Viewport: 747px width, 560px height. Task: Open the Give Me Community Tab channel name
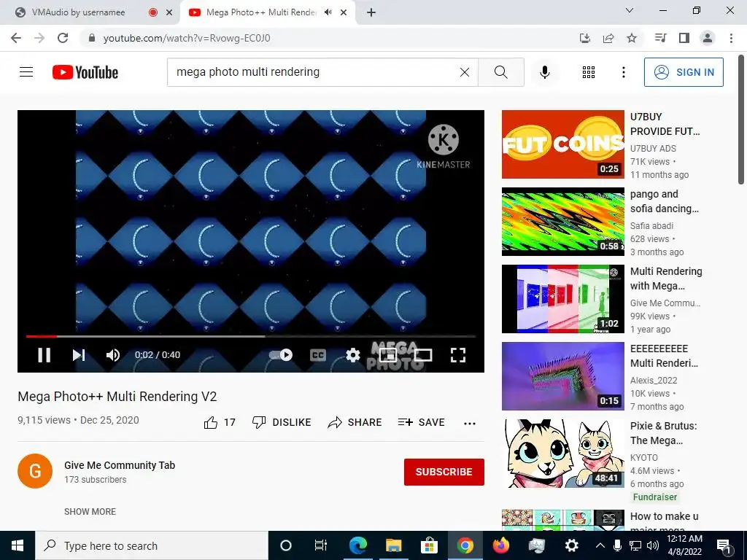[120, 465]
